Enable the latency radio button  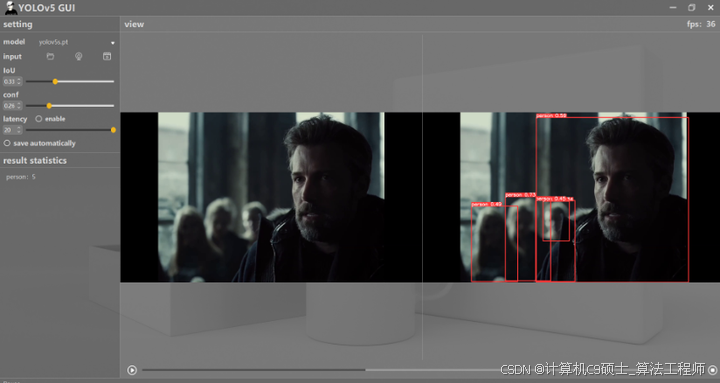pos(39,119)
